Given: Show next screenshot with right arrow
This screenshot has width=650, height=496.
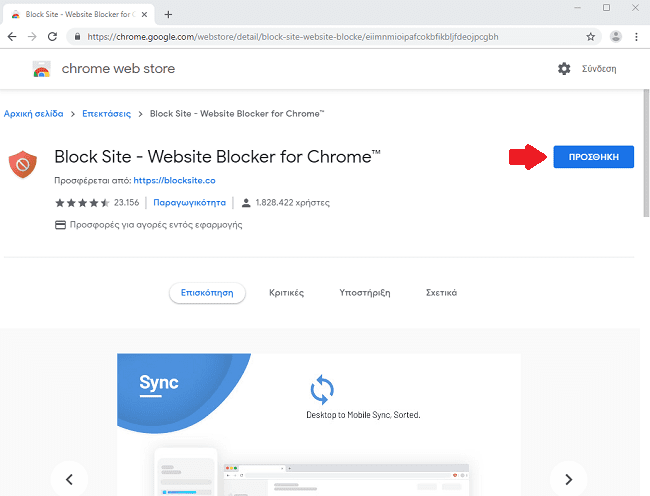Looking at the screenshot, I should coord(568,479).
